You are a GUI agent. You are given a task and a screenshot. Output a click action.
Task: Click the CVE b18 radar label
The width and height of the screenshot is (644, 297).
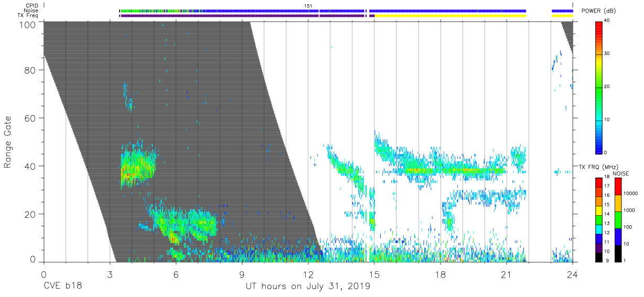62,287
